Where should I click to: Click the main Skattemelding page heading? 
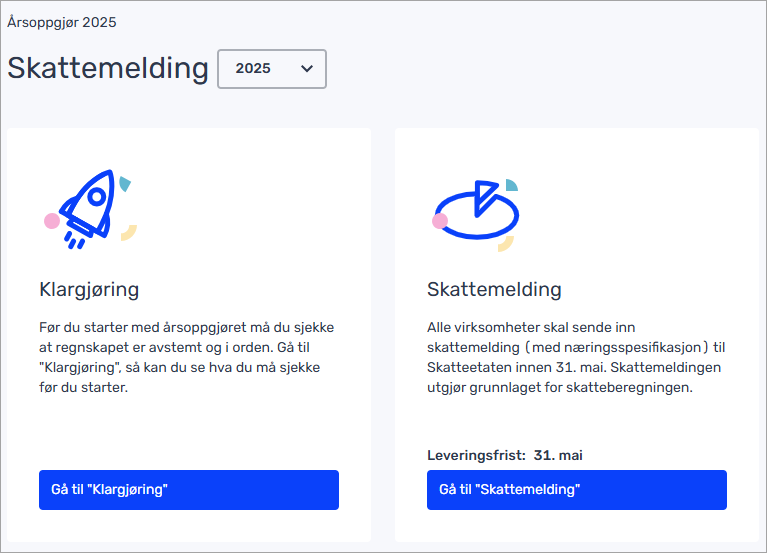point(108,69)
